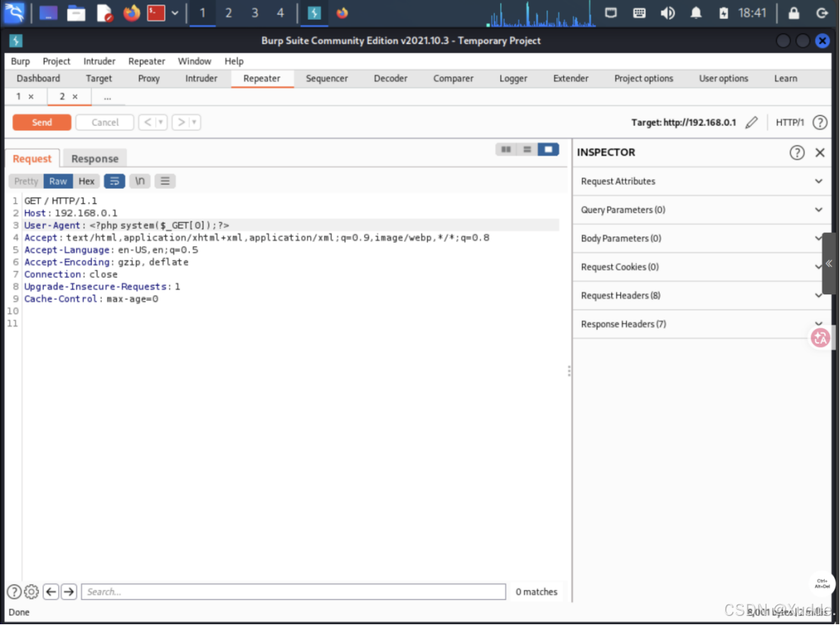Open the volume control speaker icon

(667, 13)
